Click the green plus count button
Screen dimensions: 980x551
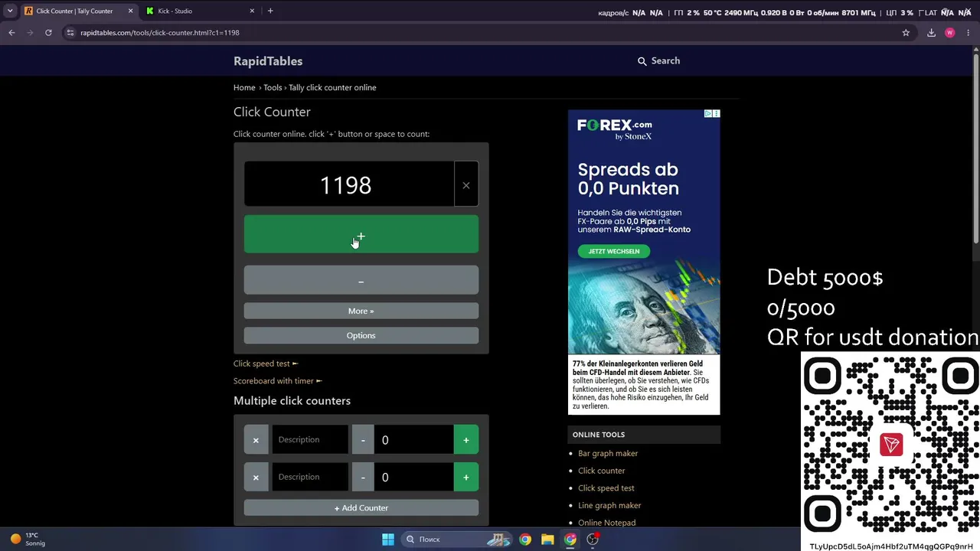click(361, 234)
